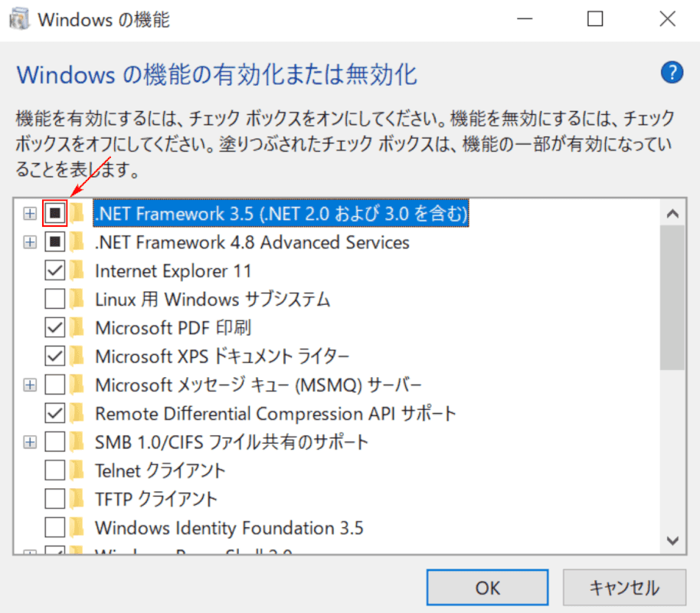Select .NET Framework 4.8 Advanced Services row
Viewport: 700px width, 613px height.
coord(252,242)
